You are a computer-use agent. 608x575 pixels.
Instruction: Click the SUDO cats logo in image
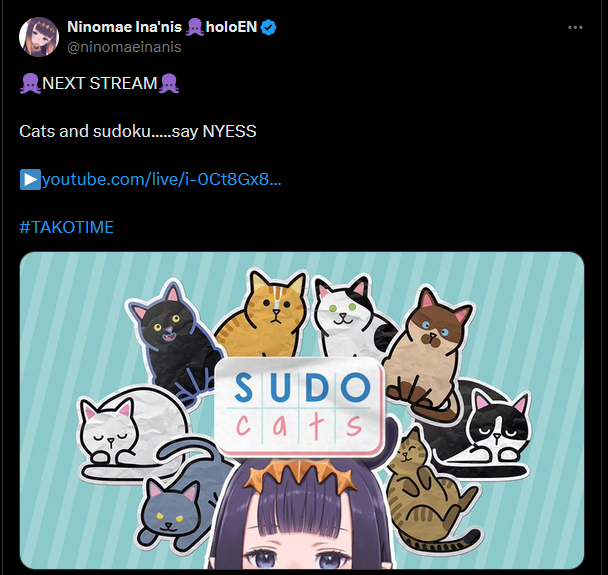coord(300,406)
